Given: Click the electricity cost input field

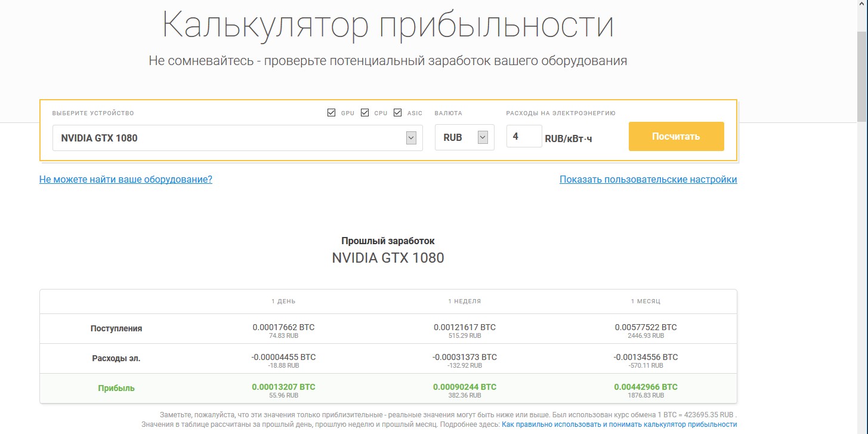Looking at the screenshot, I should tap(524, 137).
